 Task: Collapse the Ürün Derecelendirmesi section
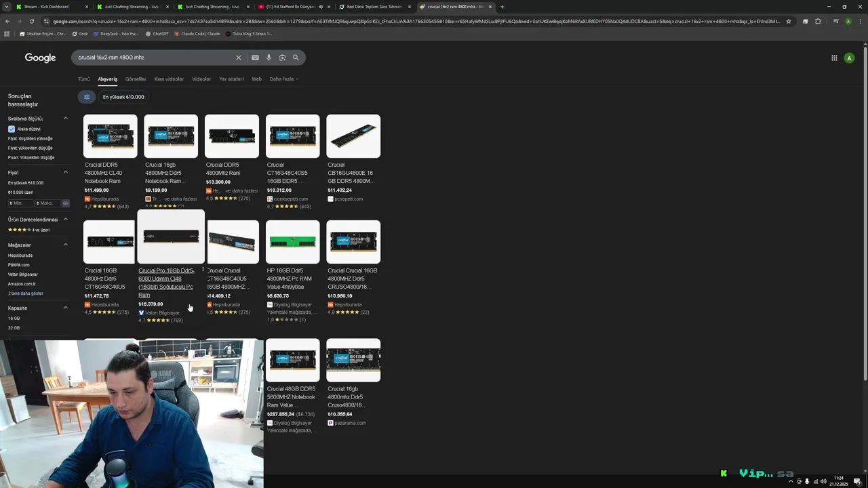pos(66,220)
